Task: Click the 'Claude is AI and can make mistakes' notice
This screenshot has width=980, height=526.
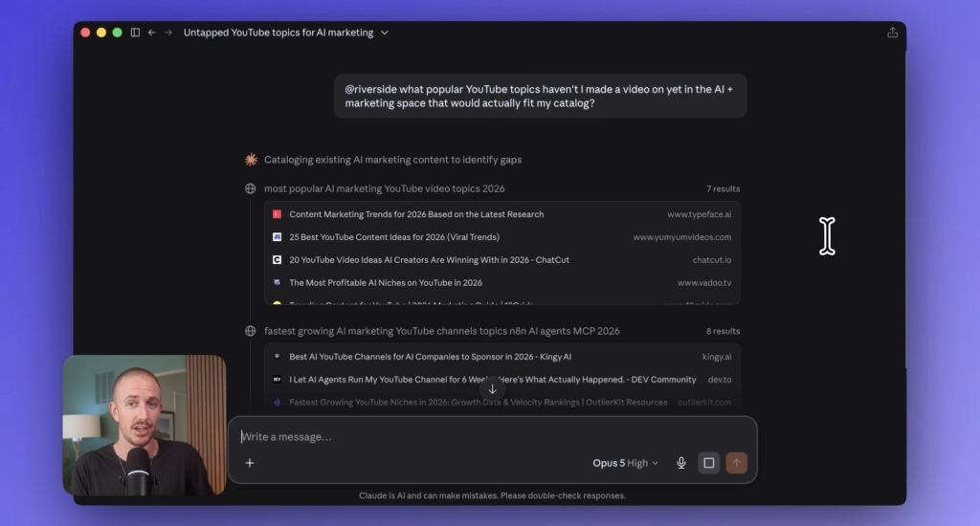Action: coord(492,495)
